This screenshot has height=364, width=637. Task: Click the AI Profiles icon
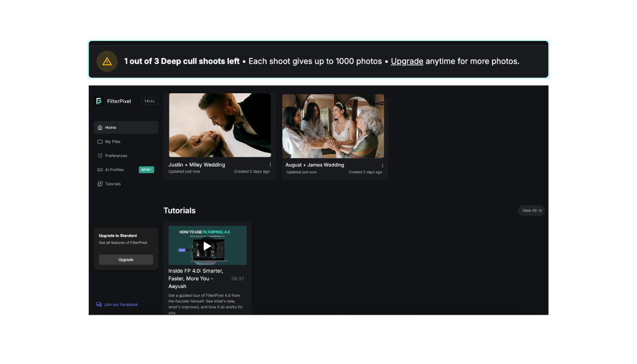[100, 170]
